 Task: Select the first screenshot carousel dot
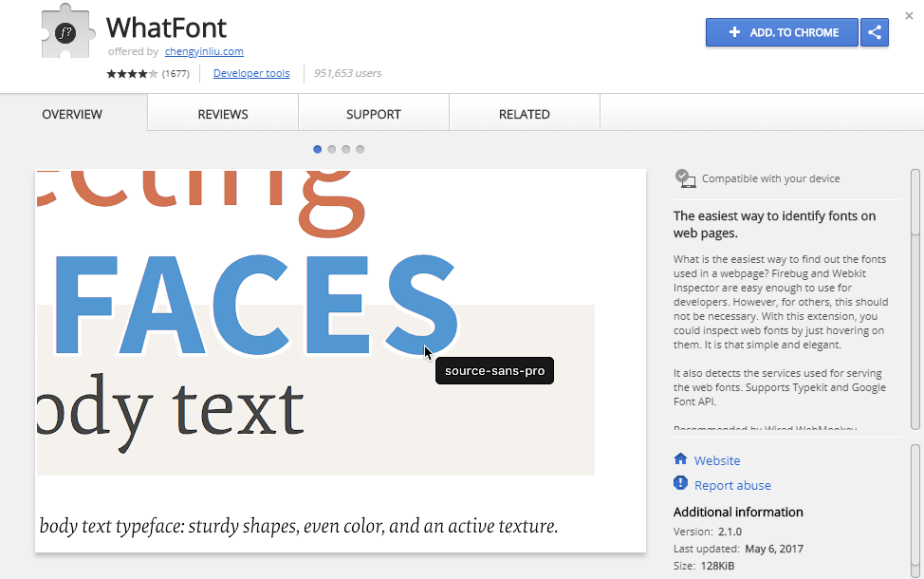(x=317, y=149)
